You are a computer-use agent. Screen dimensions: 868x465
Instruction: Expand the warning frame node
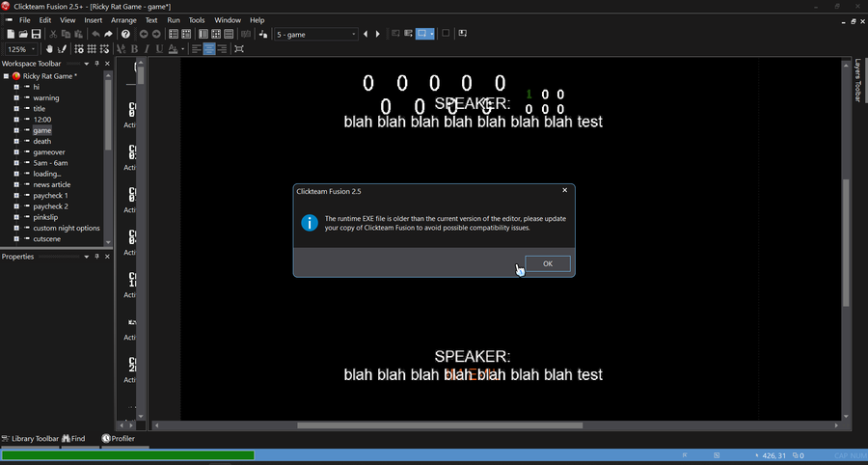coord(16,98)
